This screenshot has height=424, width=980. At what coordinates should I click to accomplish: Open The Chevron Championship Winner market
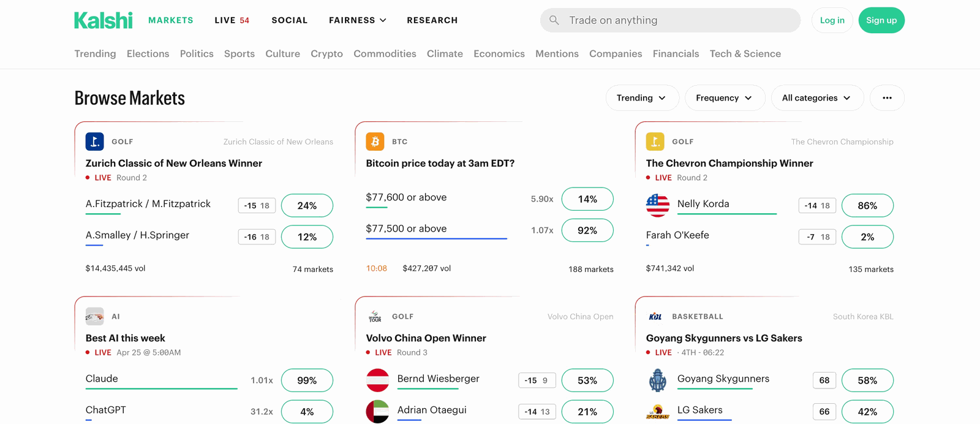pos(729,163)
